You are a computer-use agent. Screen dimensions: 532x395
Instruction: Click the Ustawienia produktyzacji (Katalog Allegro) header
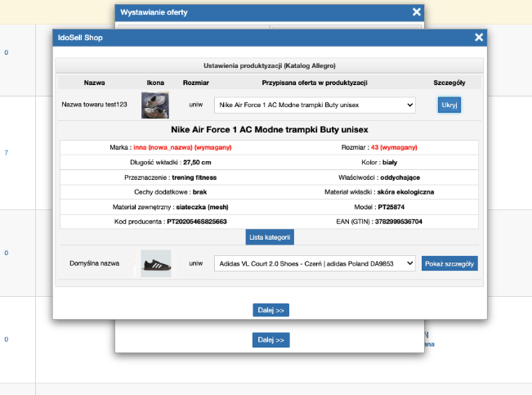[270, 65]
